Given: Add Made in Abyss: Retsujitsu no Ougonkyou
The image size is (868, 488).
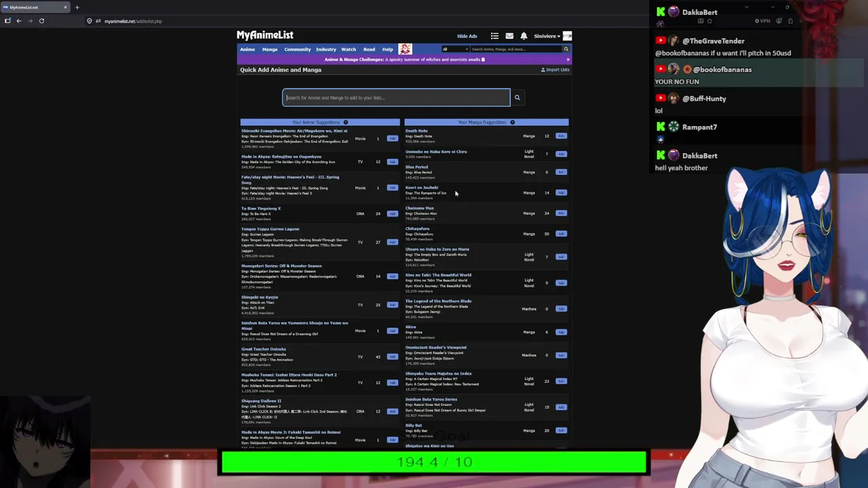Looking at the screenshot, I should click(392, 162).
